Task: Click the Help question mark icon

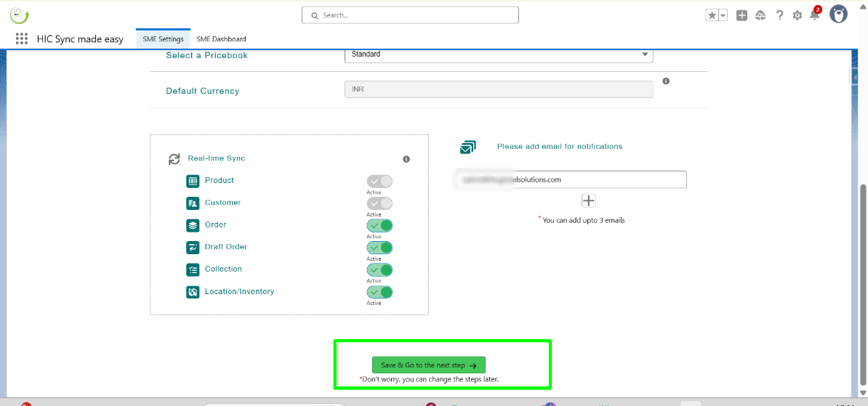Action: [x=779, y=15]
